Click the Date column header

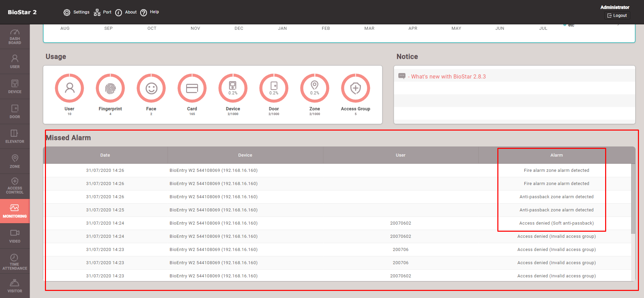pyautogui.click(x=105, y=155)
